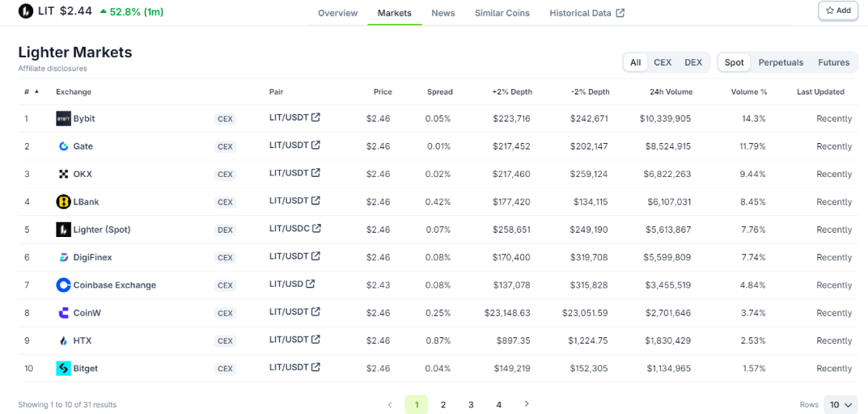Viewport: 868px width, 414px height.
Task: Sort by Price column header
Action: [x=383, y=92]
